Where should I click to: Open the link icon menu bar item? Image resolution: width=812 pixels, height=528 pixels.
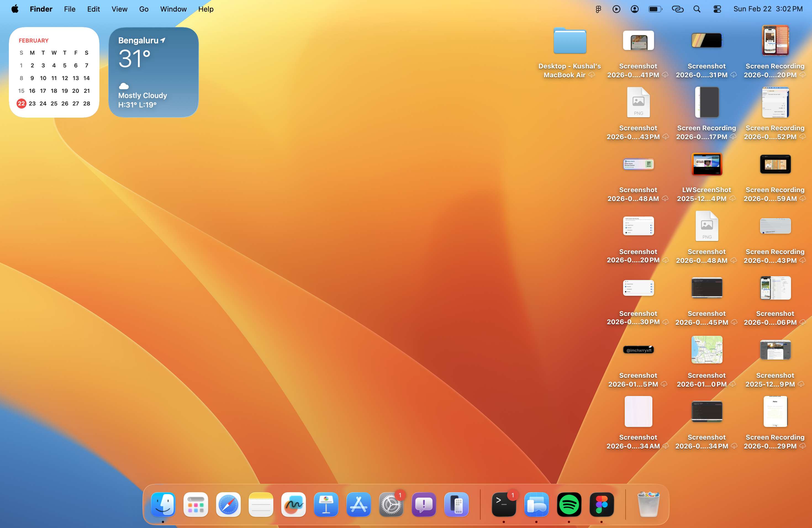677,9
